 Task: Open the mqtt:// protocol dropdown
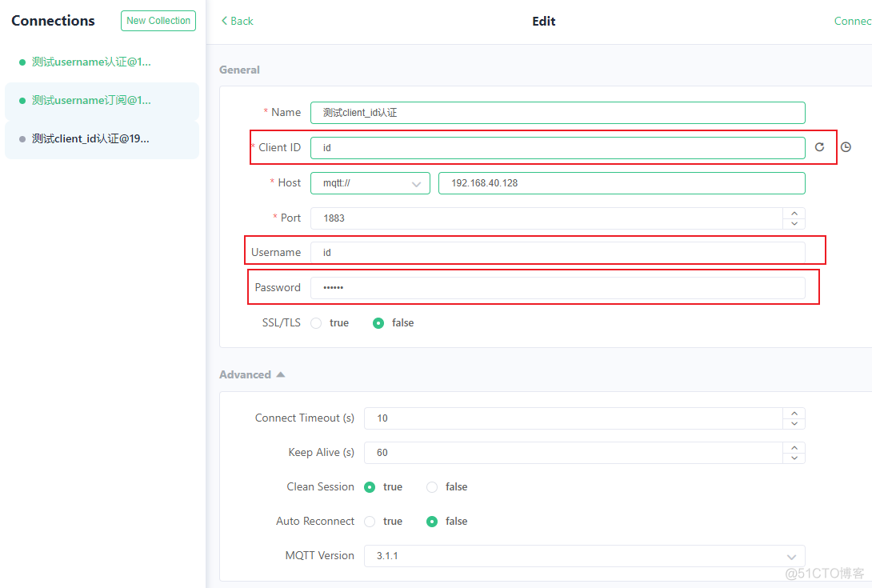tap(370, 183)
